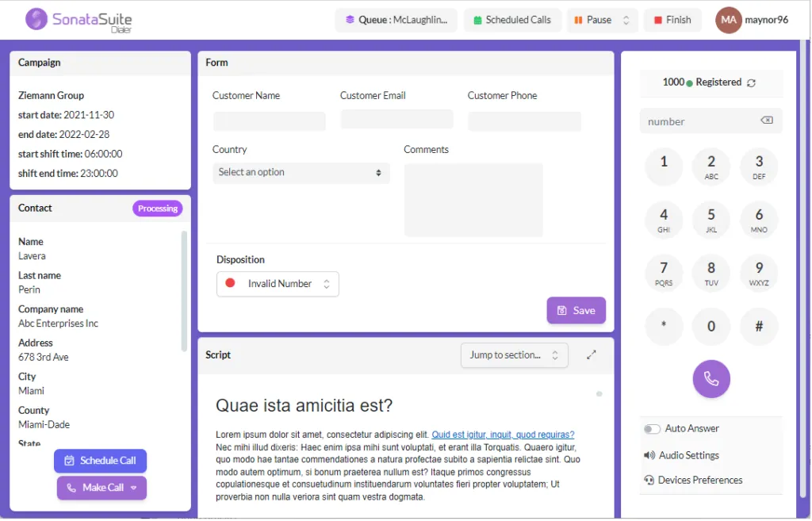Open Audio Settings speaker icon

click(x=649, y=455)
